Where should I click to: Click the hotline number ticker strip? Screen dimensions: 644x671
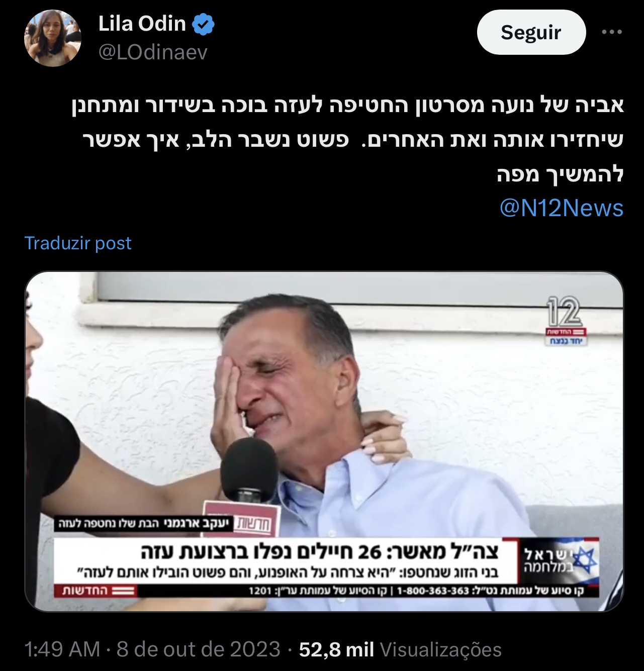416,590
